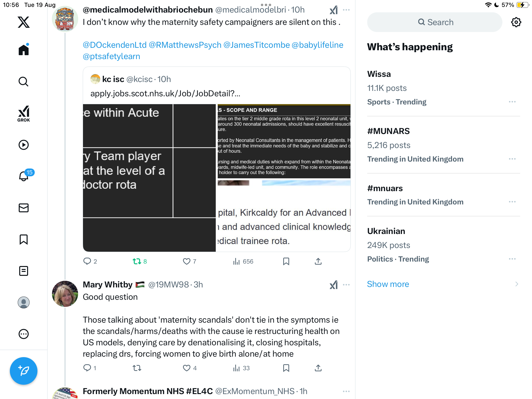Screen dimensions: 532x399
Task: Open Bookmarks in the sidebar
Action: [24, 239]
